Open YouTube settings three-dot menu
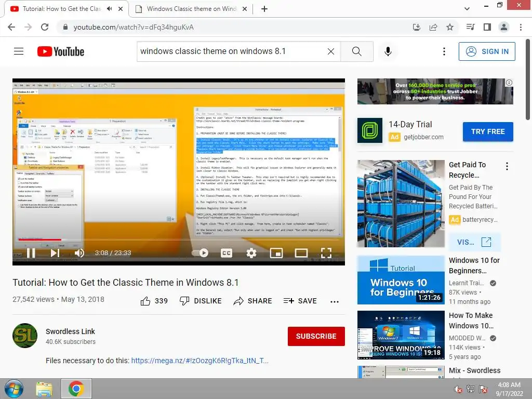Viewport: 532px width, 399px height. pyautogui.click(x=444, y=51)
